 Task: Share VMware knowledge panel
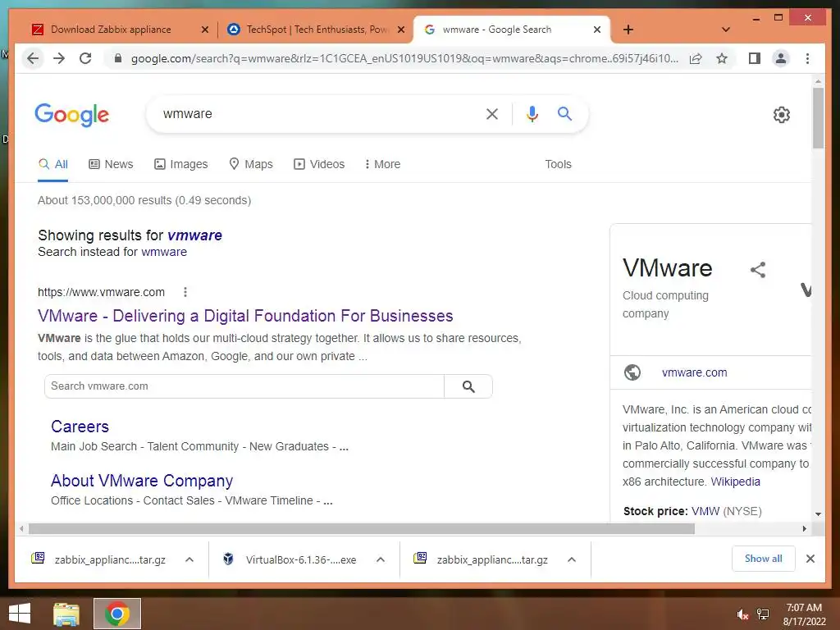[757, 269]
